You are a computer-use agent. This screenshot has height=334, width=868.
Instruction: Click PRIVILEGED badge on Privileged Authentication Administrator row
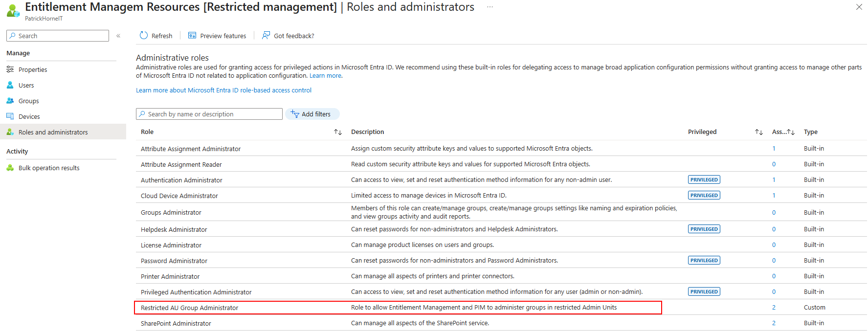tap(704, 292)
